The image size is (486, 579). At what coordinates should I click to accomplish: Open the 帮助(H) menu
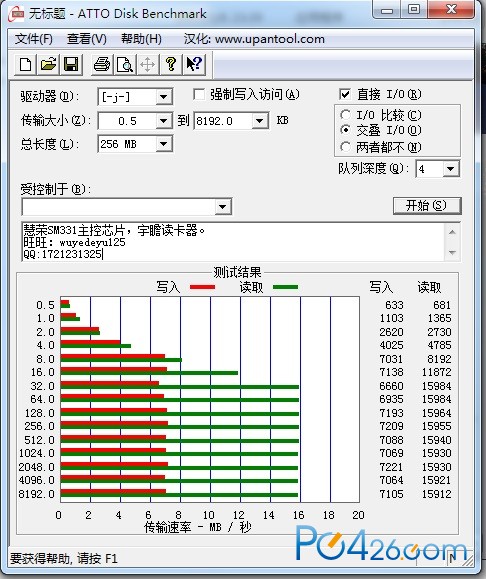[141, 39]
